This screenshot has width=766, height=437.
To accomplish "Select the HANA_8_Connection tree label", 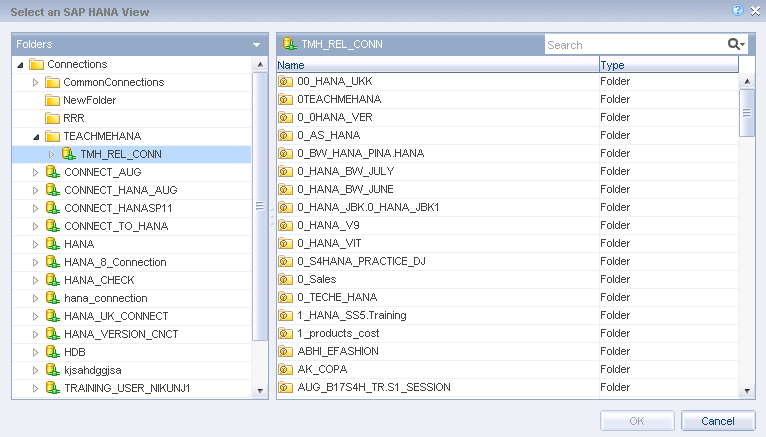I will tap(115, 262).
